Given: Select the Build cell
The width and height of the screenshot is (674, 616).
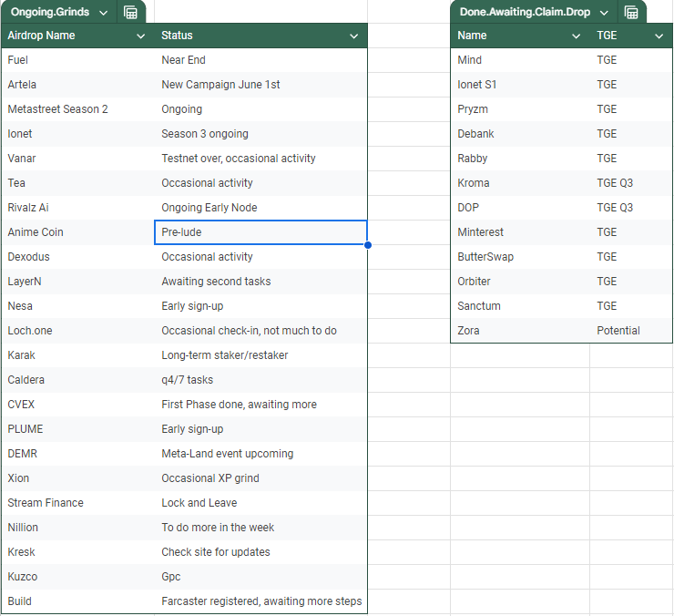Looking at the screenshot, I should [77, 601].
